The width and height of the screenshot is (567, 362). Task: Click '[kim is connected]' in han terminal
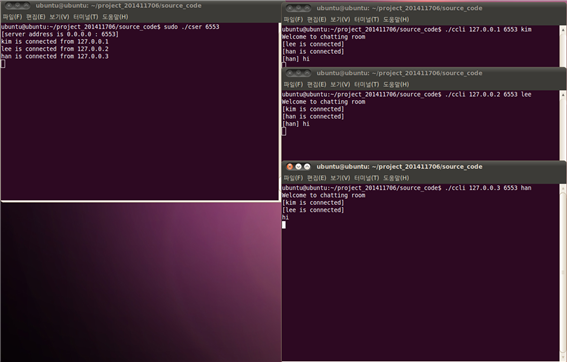(x=313, y=203)
